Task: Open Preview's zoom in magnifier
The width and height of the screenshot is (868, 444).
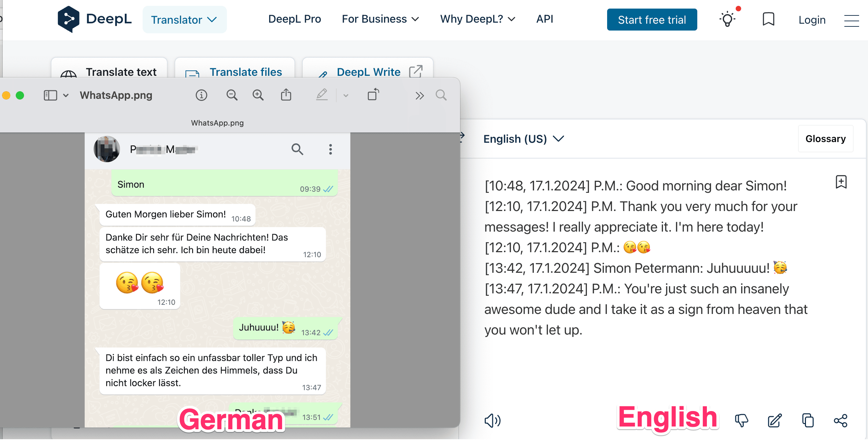Action: click(258, 95)
